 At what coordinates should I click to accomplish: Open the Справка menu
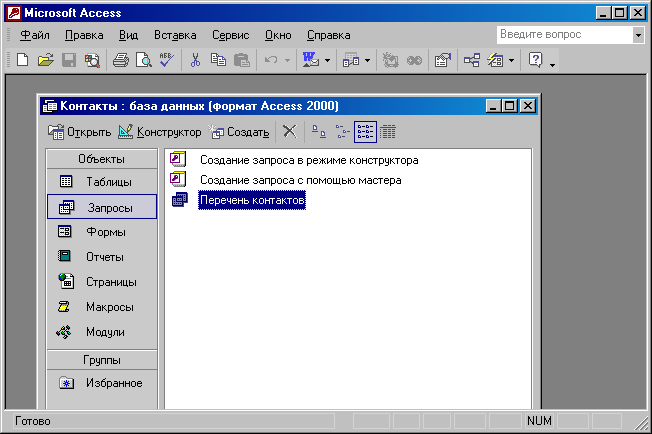pyautogui.click(x=328, y=35)
